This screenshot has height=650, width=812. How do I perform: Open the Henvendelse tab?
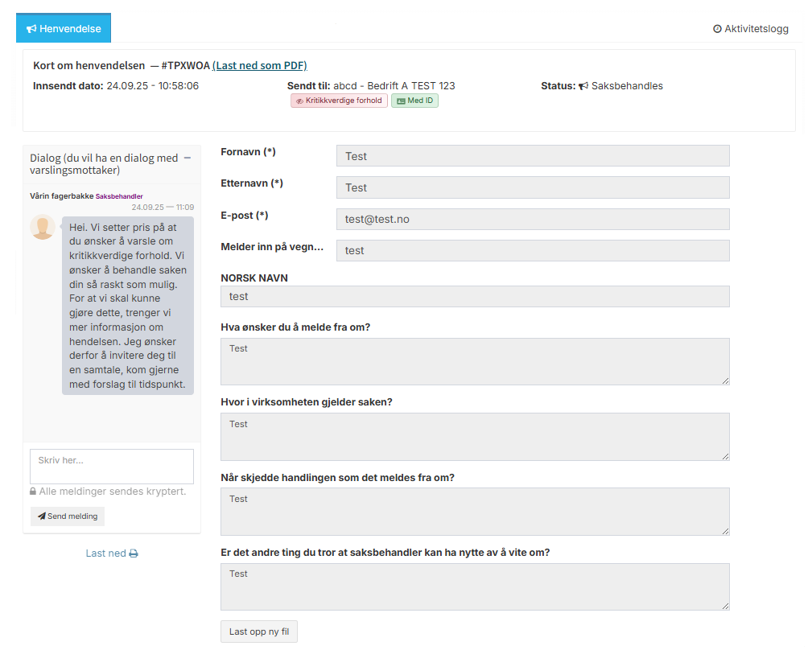[64, 28]
